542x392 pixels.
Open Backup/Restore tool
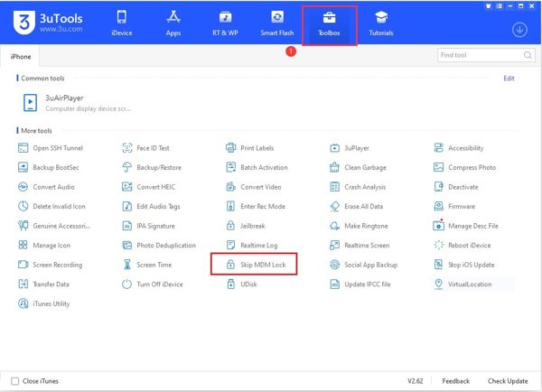tap(152, 167)
